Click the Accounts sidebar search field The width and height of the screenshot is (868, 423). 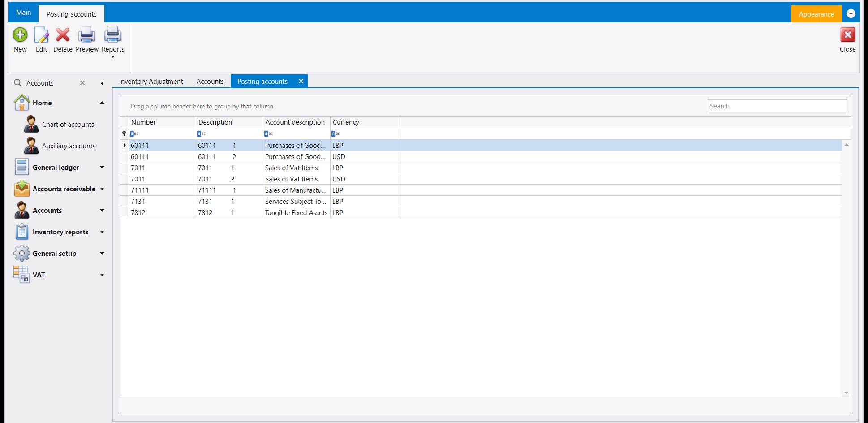click(51, 83)
